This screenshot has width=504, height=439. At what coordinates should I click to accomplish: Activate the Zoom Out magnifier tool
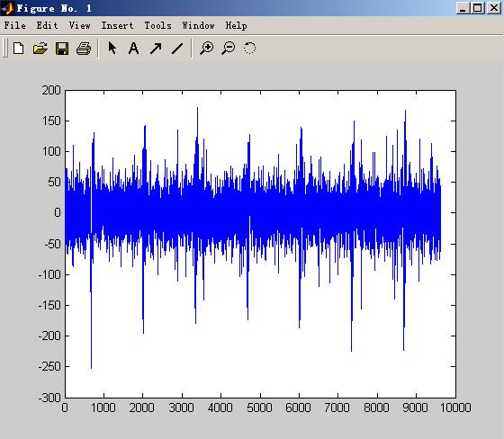(x=229, y=49)
